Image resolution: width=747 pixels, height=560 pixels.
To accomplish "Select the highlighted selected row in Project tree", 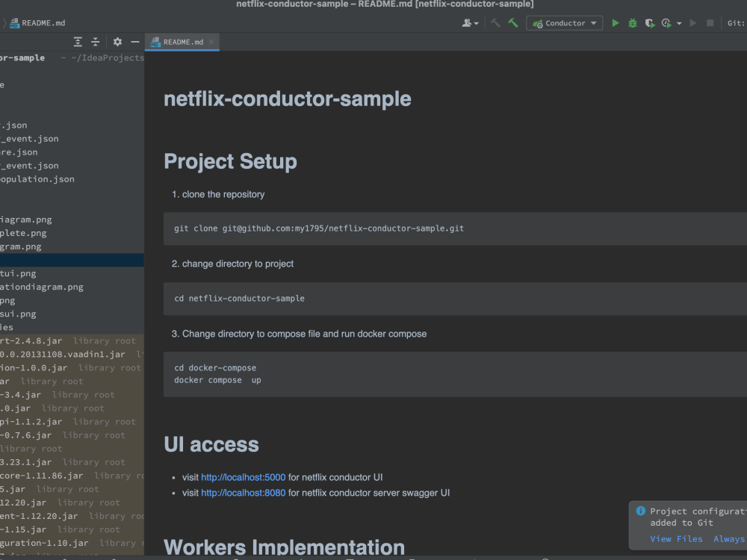I will click(72, 260).
